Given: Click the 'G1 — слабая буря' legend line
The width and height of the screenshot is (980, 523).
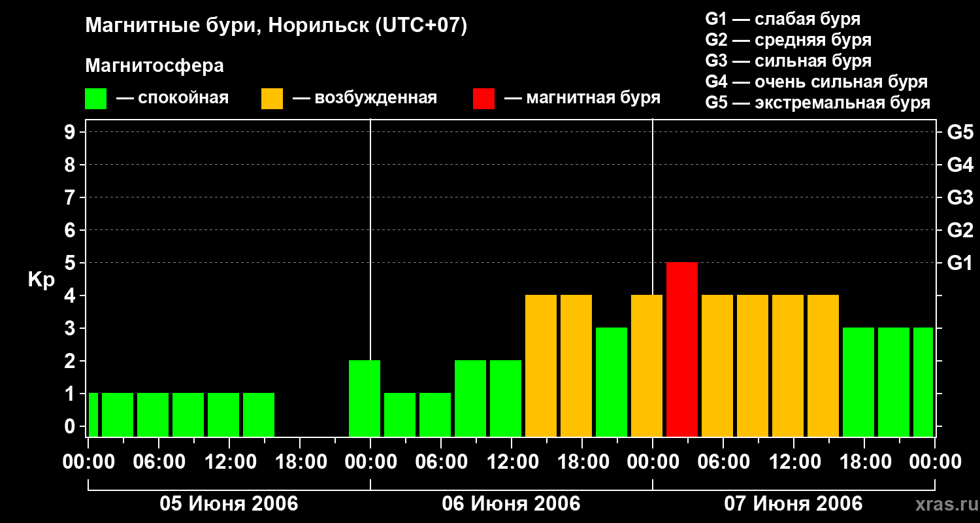Looking at the screenshot, I should tap(783, 19).
